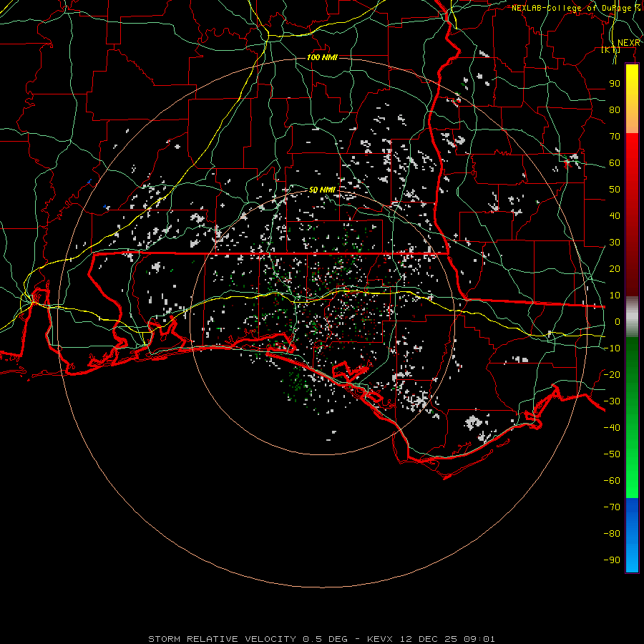
Task: Click the 0.5 DEG elevation text in the caption
Action: click(x=326, y=639)
